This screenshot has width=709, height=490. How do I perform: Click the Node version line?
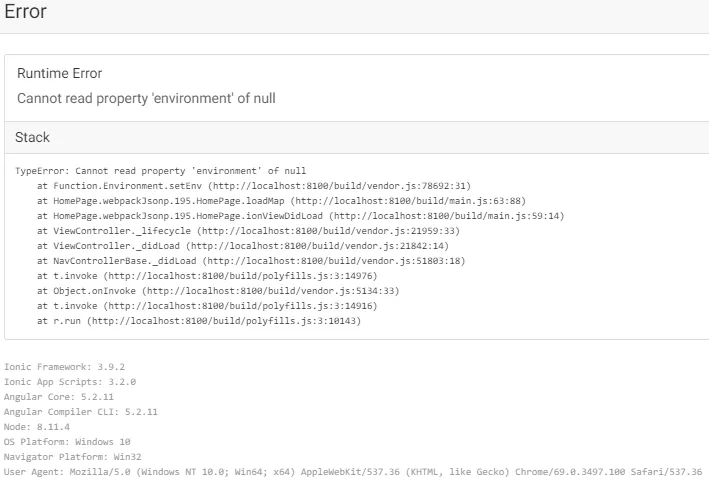pyautogui.click(x=36, y=426)
